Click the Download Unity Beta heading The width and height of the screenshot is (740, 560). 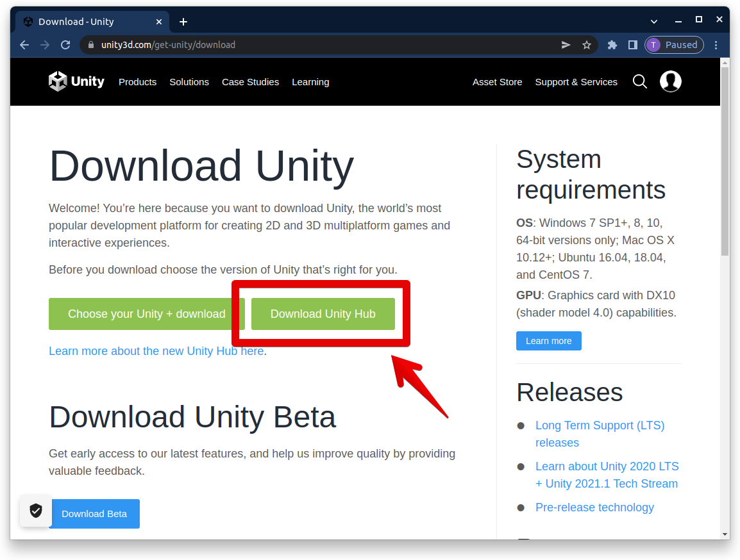(x=192, y=417)
